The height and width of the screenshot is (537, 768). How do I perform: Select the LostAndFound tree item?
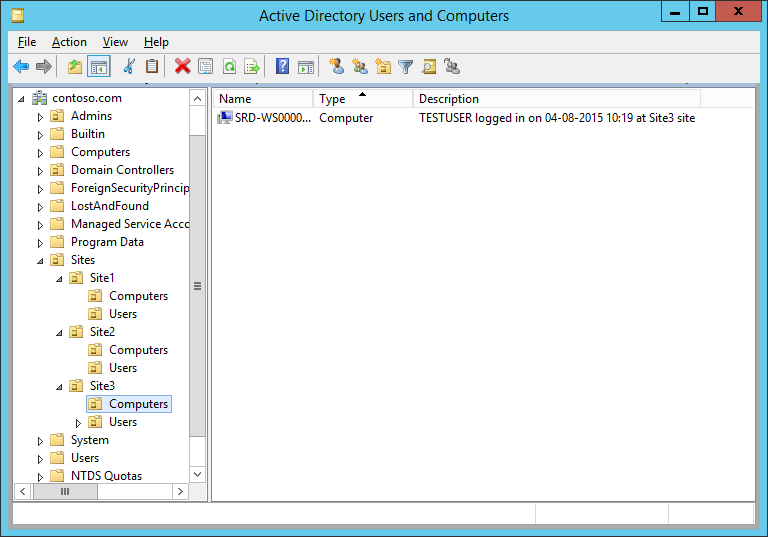(110, 206)
